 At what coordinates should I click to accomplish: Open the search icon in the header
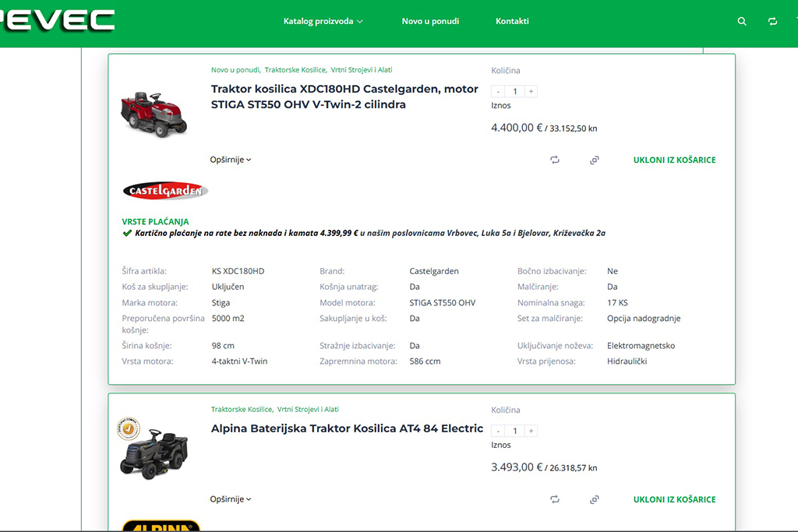pos(741,21)
